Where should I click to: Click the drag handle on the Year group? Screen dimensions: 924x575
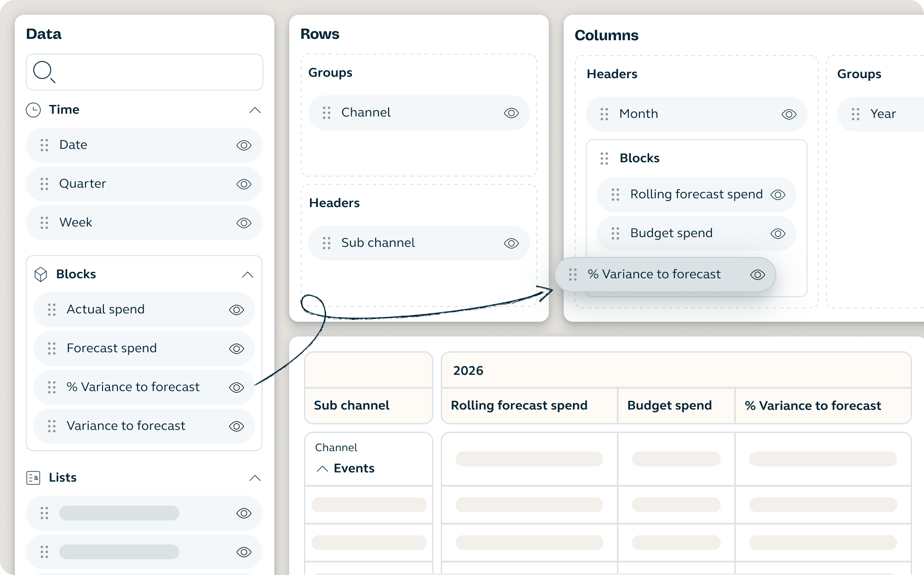pyautogui.click(x=855, y=114)
